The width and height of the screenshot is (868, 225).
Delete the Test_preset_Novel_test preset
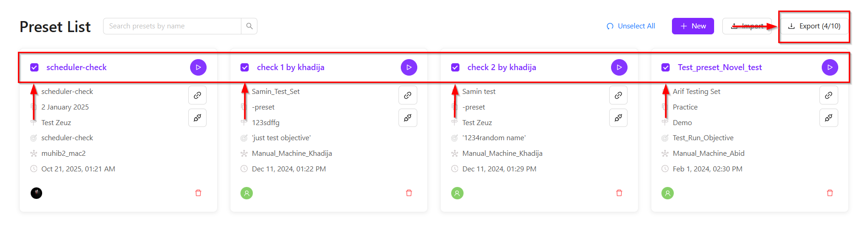tap(830, 193)
